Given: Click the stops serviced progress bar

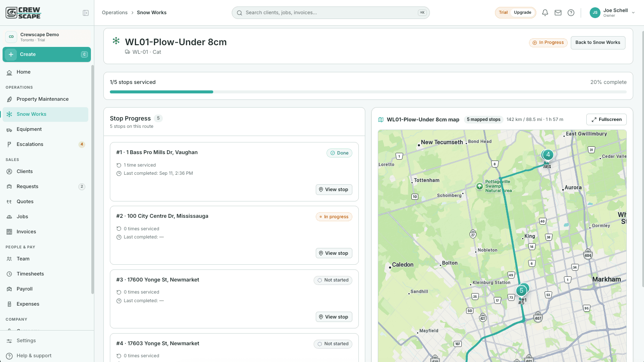Looking at the screenshot, I should point(368,92).
